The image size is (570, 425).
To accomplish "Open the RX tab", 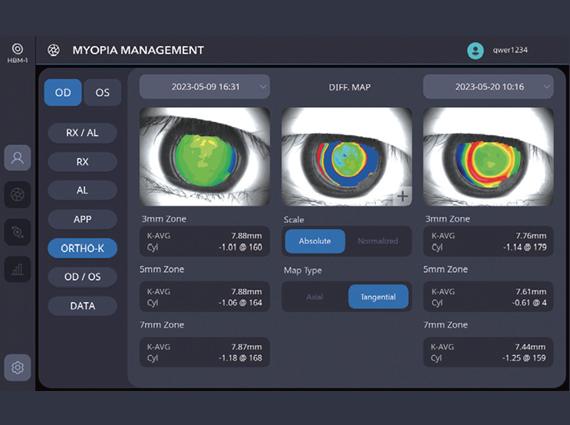I will click(83, 161).
